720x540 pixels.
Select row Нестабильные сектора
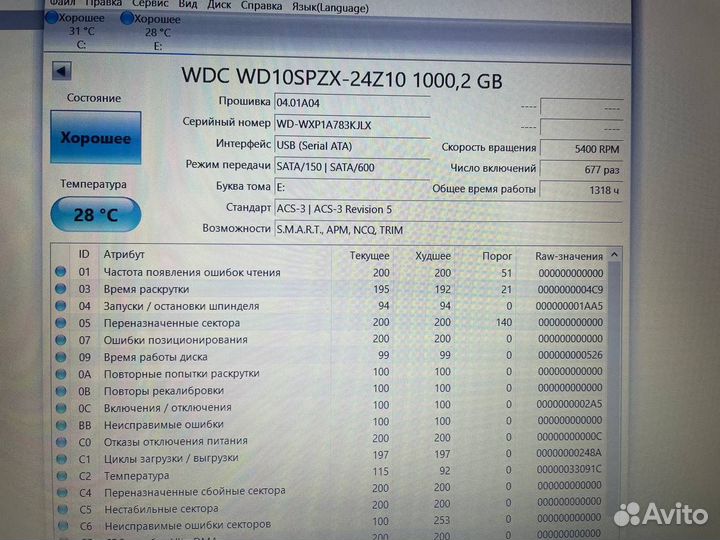(329, 506)
